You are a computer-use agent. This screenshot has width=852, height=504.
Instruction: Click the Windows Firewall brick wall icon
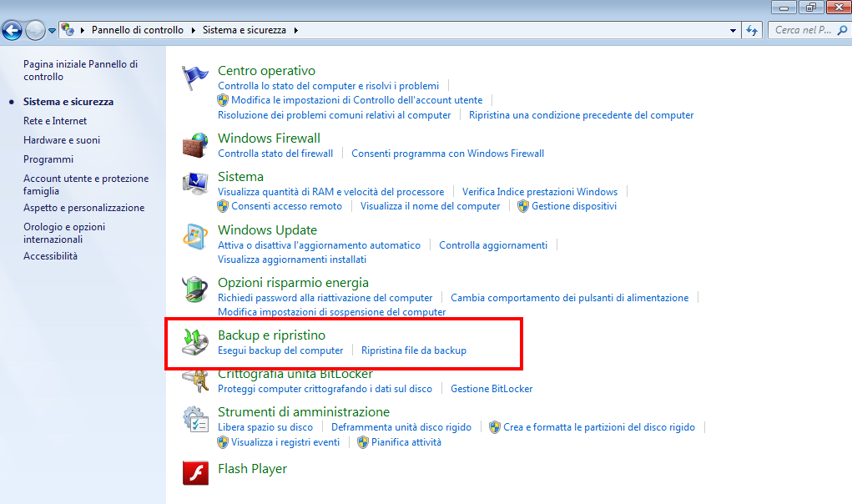(x=195, y=145)
